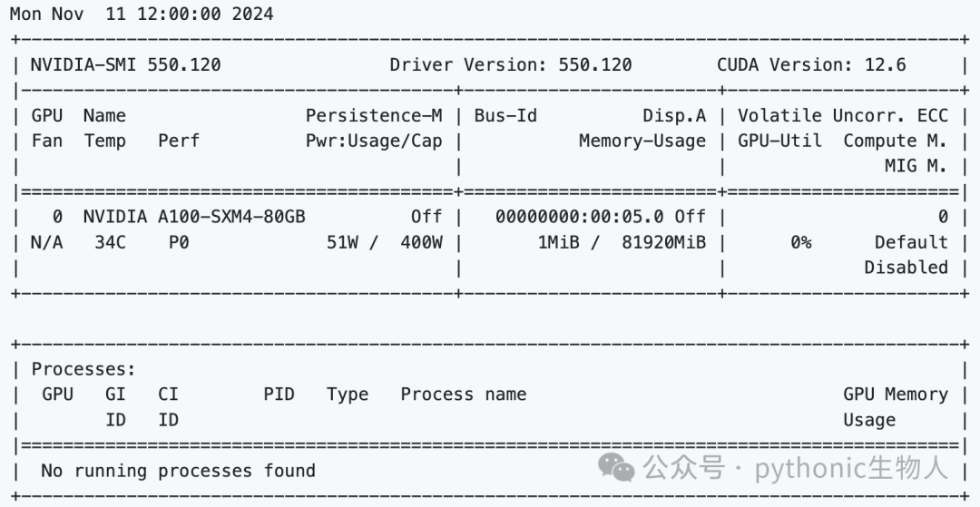Click the 51W power usage value

[x=342, y=242]
